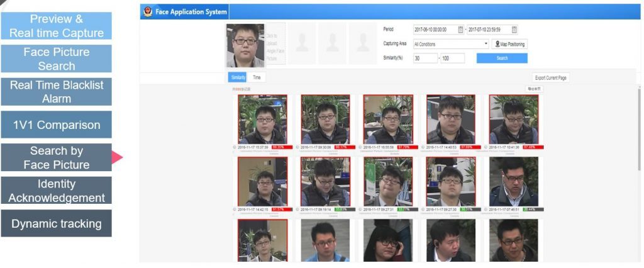Select the middle empty face placeholder slot
Screen dimensions: 644x268
[x=333, y=43]
